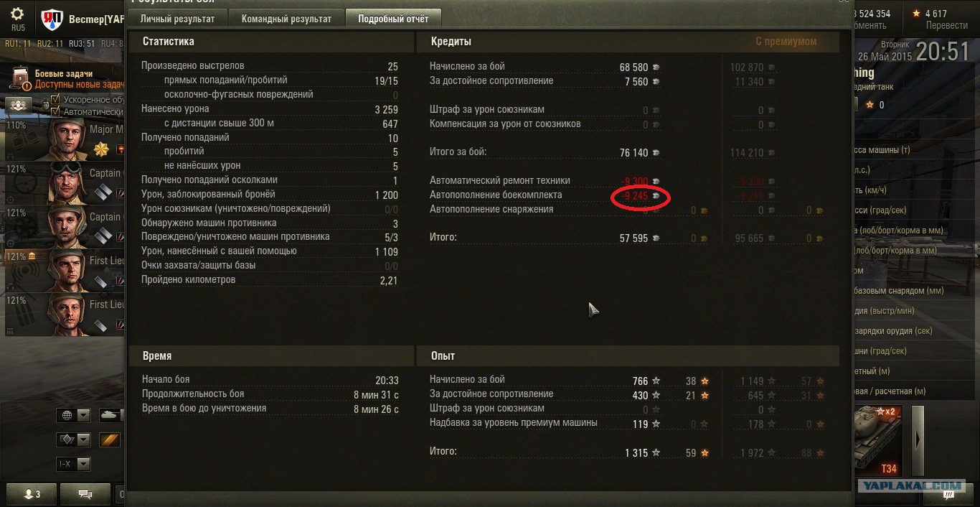Switch to the Командный результат tab

[x=286, y=19]
